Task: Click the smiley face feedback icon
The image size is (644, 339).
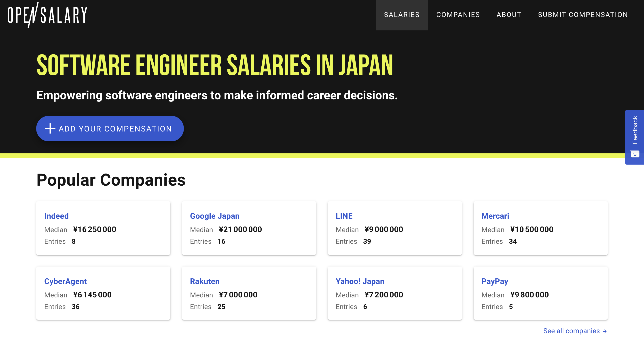Action: 635,154
